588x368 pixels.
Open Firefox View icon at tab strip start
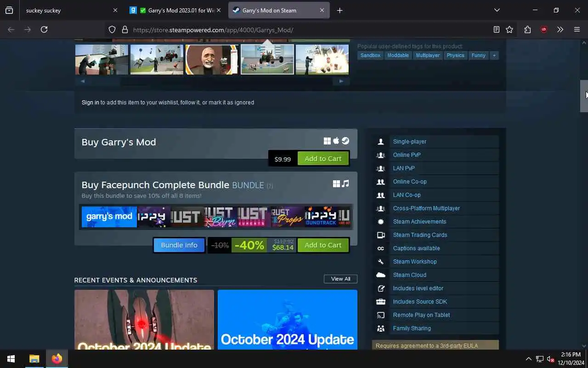9,10
